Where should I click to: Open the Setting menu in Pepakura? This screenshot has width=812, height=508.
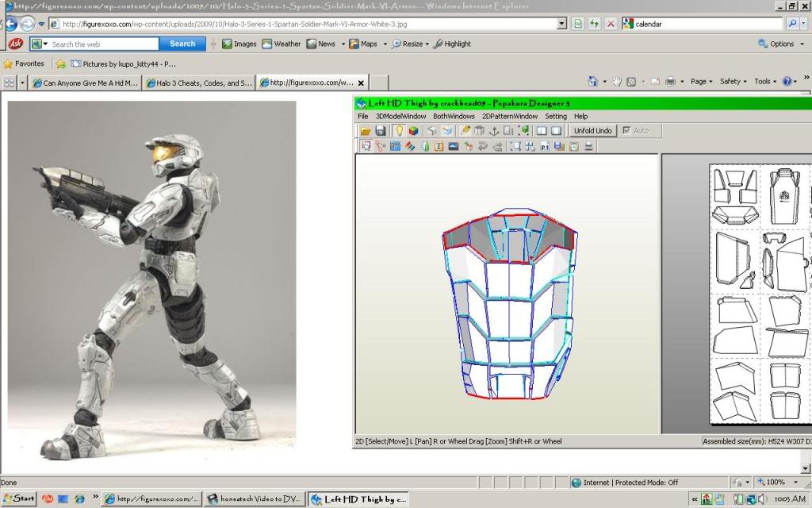point(556,116)
